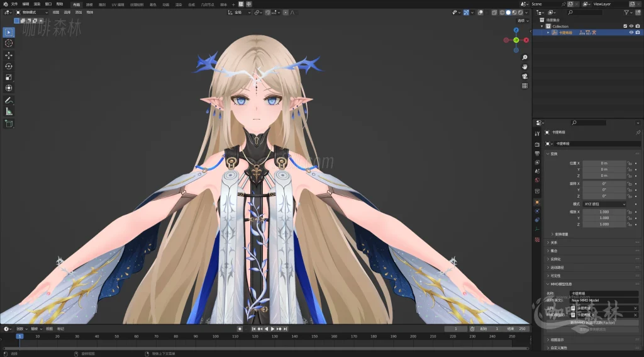Open the Object properties tab (orange square)
Viewport: 644px width, 357px height.
537,202
